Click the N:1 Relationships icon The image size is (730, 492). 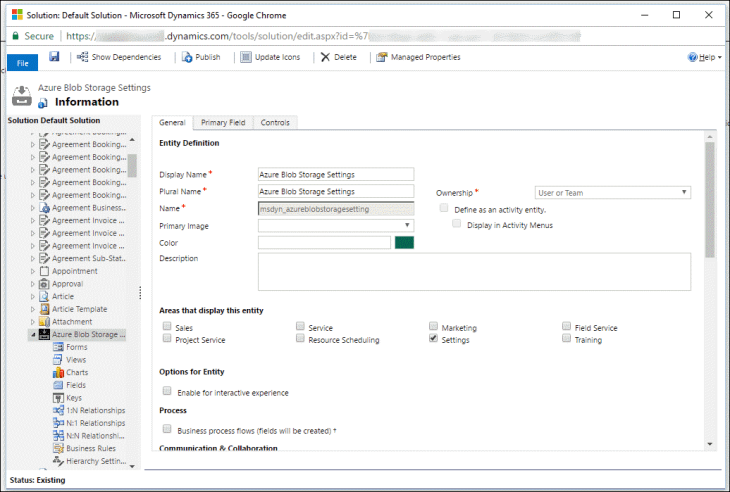click(x=58, y=423)
